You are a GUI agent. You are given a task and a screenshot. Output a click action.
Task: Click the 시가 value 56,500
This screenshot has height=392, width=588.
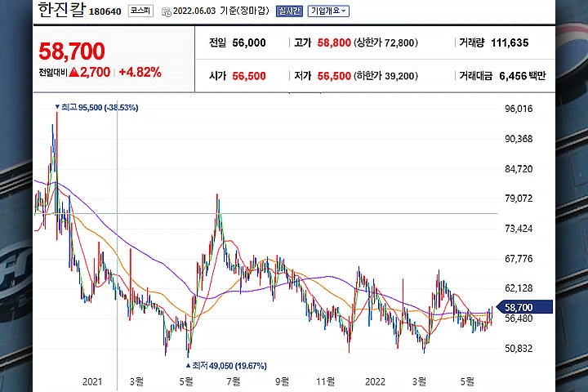click(x=249, y=76)
